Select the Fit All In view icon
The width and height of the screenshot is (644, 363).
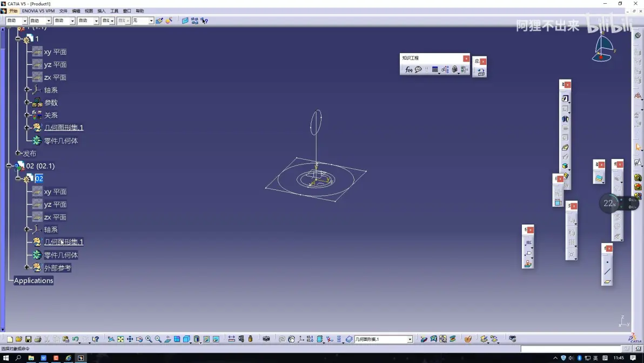pyautogui.click(x=120, y=339)
